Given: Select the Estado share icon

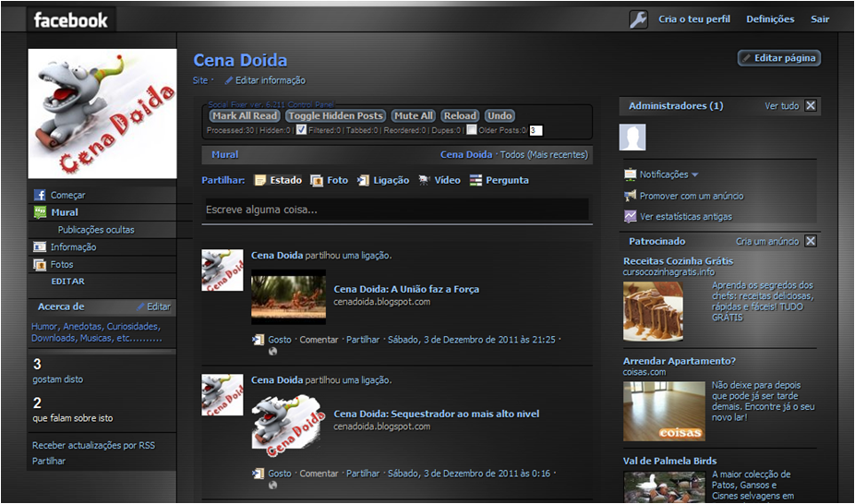Looking at the screenshot, I should [260, 180].
